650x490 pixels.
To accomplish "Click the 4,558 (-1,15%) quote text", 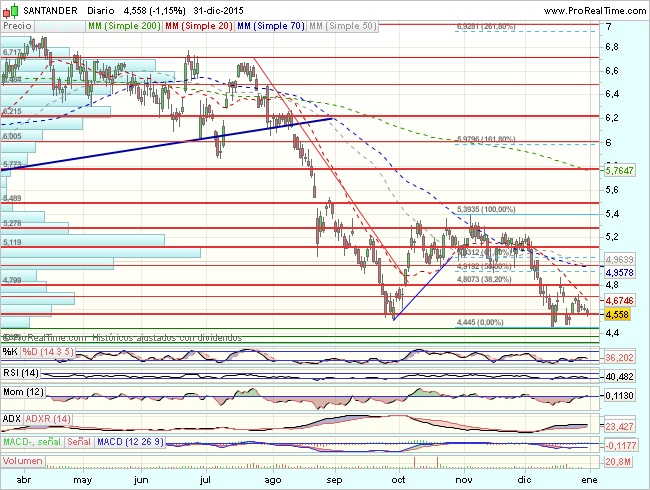I will pyautogui.click(x=155, y=11).
